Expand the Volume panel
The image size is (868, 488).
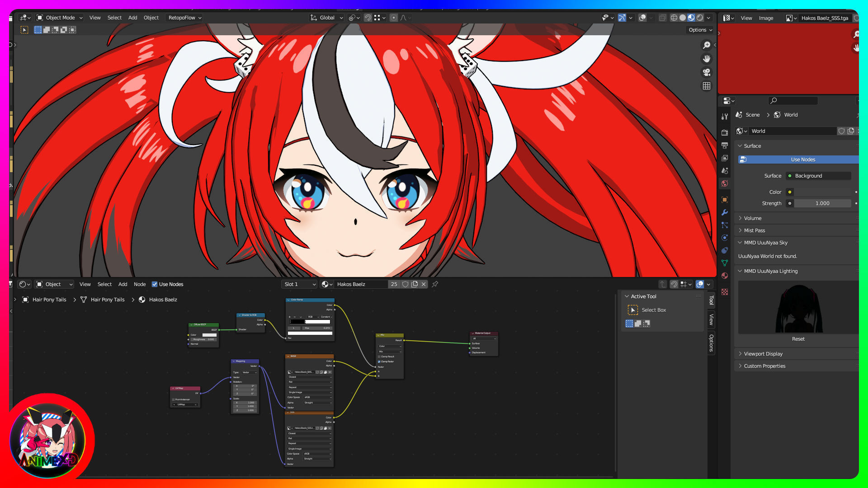click(753, 218)
